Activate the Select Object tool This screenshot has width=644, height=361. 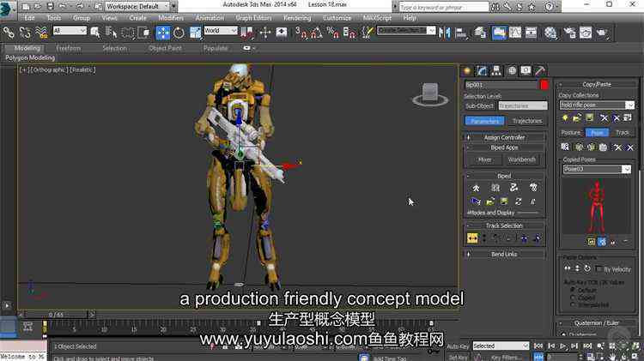point(95,32)
